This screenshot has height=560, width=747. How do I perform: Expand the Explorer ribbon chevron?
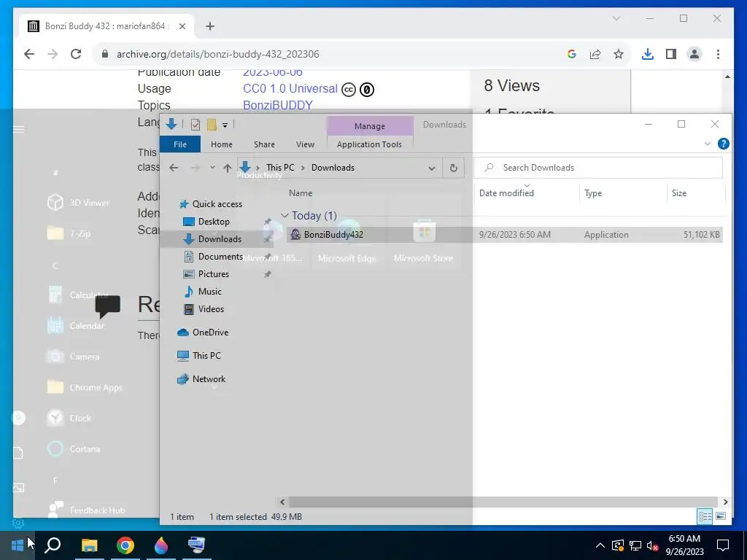click(708, 144)
